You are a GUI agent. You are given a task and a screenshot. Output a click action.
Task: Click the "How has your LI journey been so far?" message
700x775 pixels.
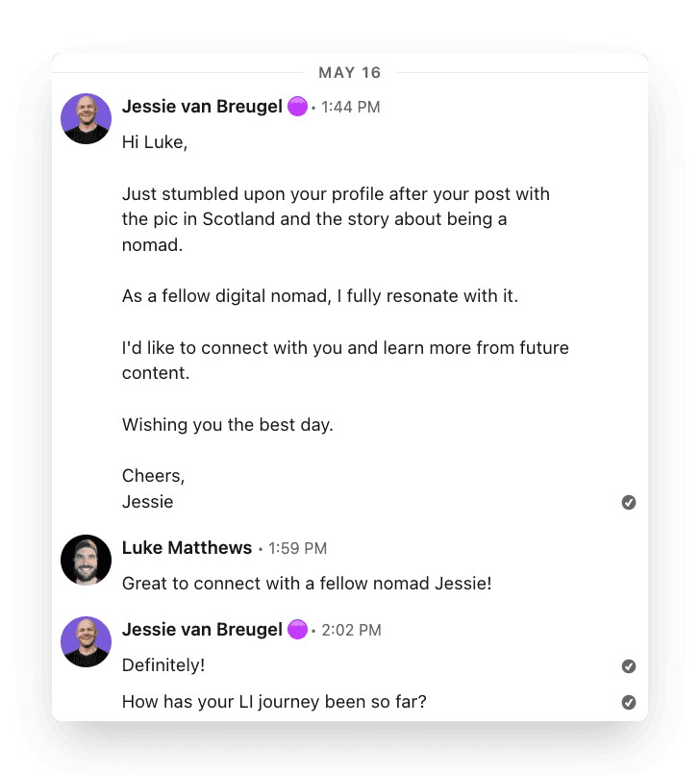[x=274, y=702]
